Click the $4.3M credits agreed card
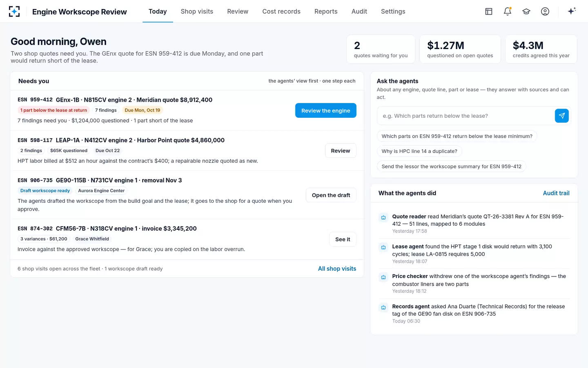The height and width of the screenshot is (368, 588). pos(541,49)
